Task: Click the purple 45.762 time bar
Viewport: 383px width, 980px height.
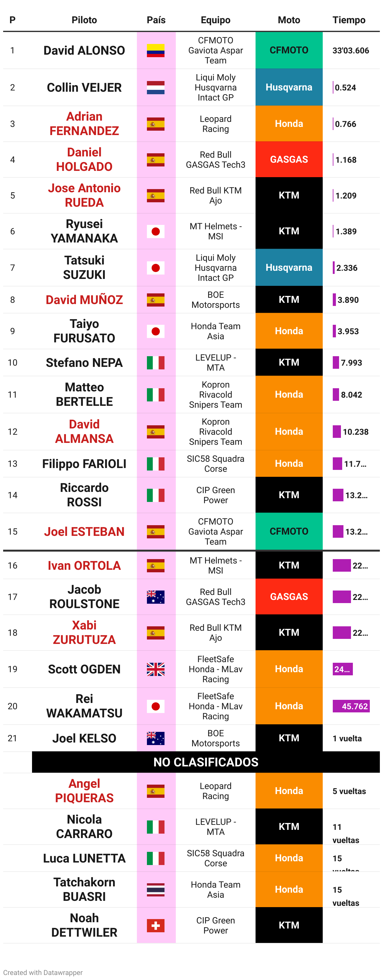Action: click(x=351, y=706)
